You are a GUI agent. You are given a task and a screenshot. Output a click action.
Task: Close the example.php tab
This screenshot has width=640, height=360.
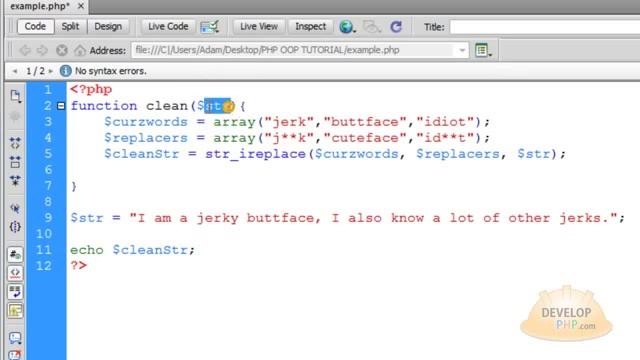81,6
